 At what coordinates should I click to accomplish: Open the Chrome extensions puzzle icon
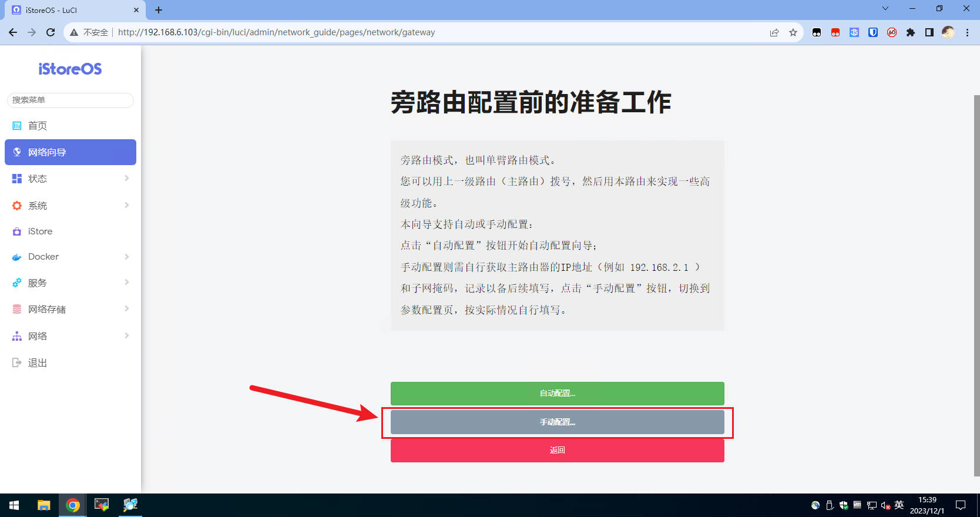(911, 32)
